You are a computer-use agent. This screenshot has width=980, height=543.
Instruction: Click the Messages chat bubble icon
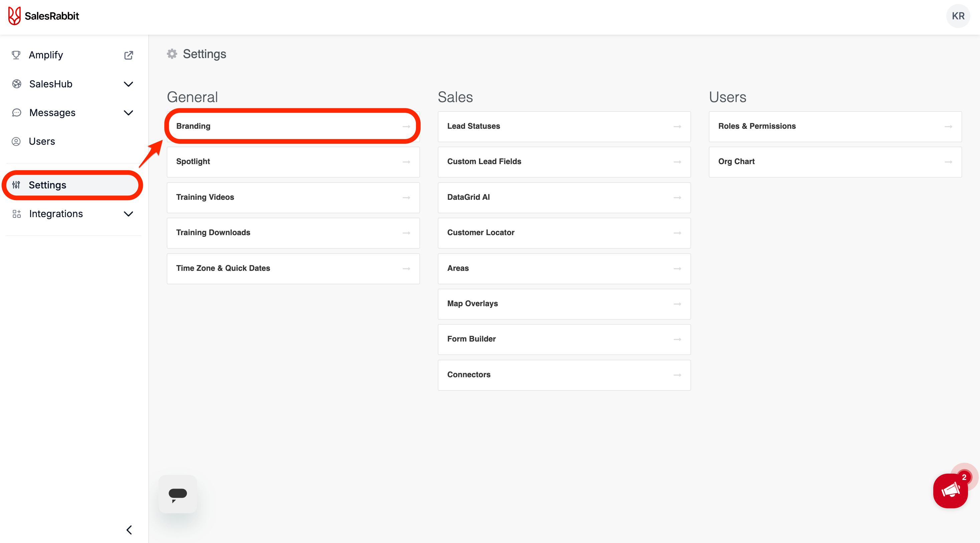coord(16,112)
